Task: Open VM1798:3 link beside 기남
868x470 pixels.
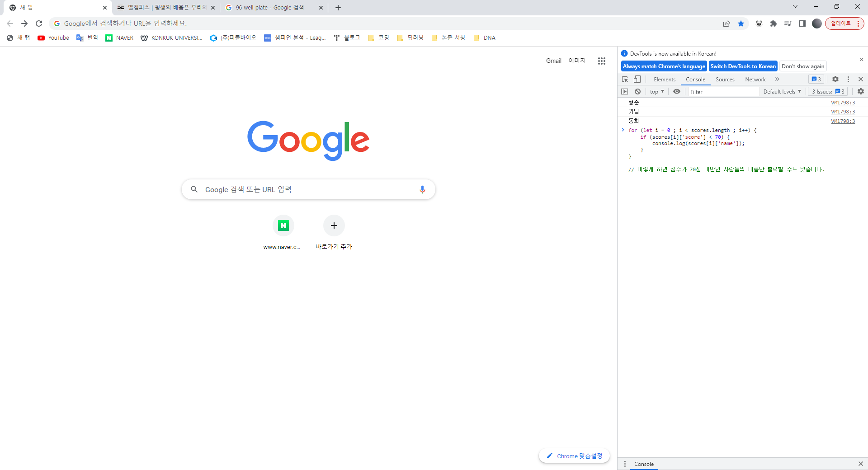Action: (x=843, y=112)
